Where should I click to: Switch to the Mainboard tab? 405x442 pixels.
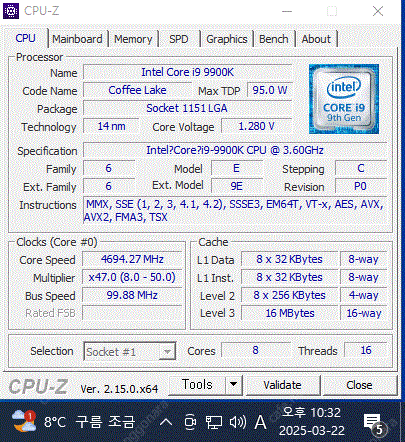pos(77,39)
